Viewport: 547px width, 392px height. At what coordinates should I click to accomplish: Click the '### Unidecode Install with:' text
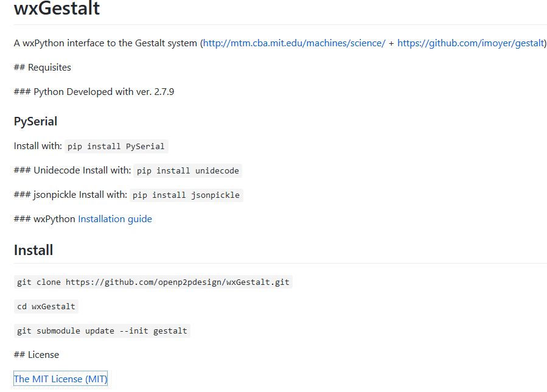coord(72,170)
